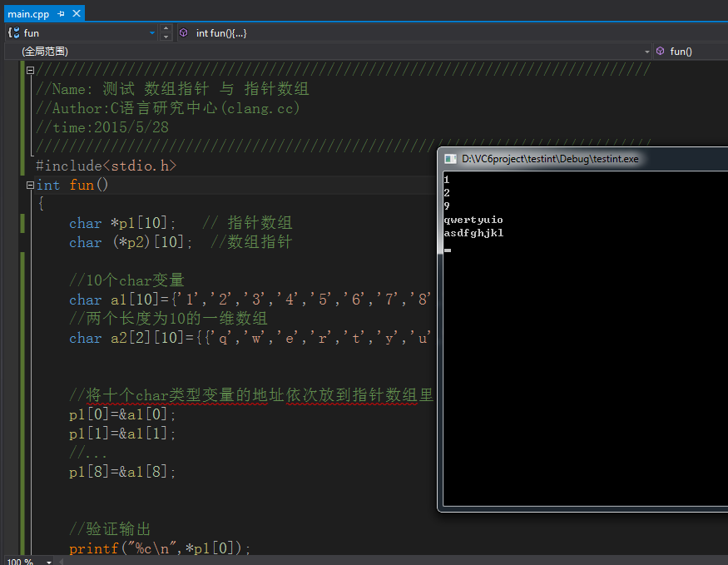Open the fun navigation dropdown

(x=152, y=33)
